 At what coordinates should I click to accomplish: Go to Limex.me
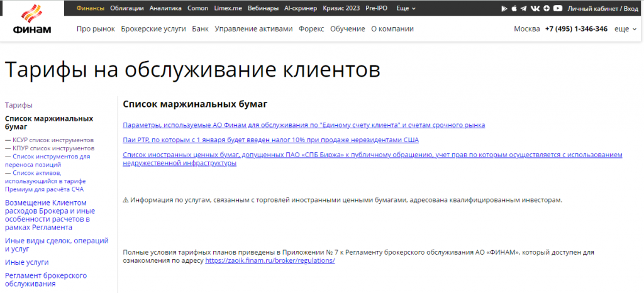point(228,8)
